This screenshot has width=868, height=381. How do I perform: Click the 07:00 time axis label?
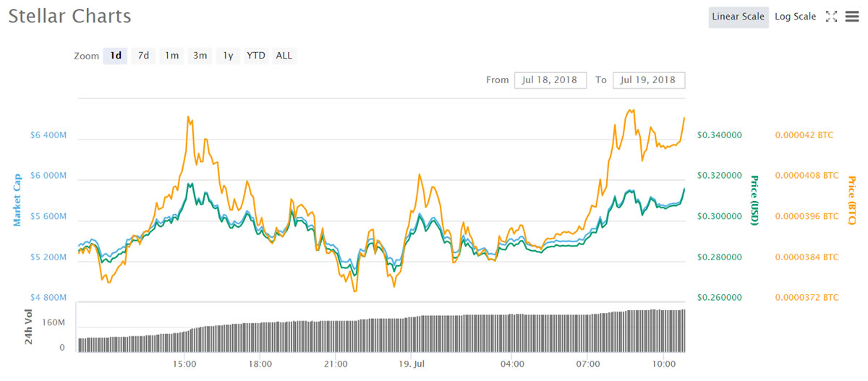pyautogui.click(x=588, y=365)
